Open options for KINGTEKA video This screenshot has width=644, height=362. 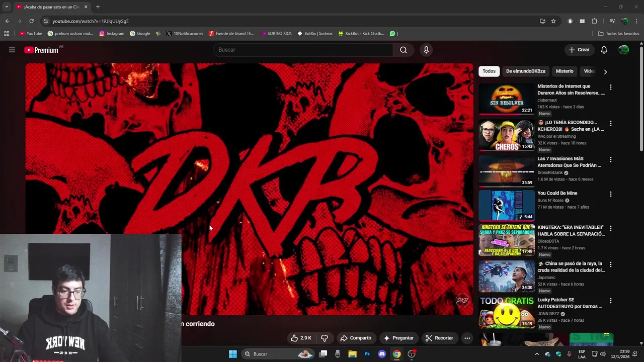[611, 228]
